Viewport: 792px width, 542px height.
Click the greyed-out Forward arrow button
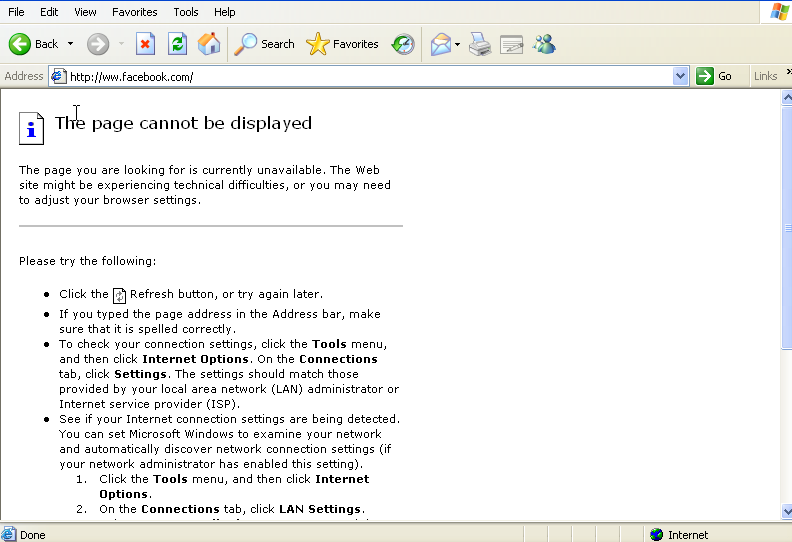pyautogui.click(x=97, y=44)
